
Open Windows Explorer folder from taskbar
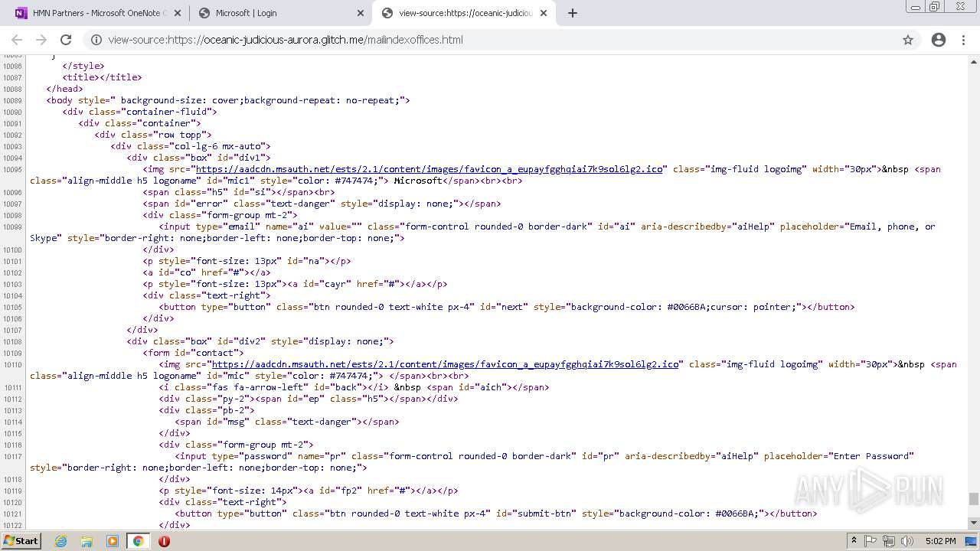click(x=87, y=541)
